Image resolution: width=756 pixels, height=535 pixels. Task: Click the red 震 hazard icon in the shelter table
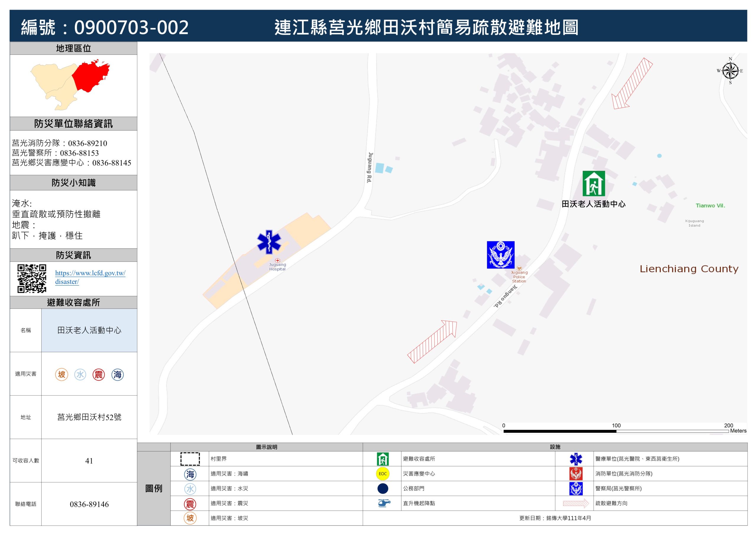98,374
